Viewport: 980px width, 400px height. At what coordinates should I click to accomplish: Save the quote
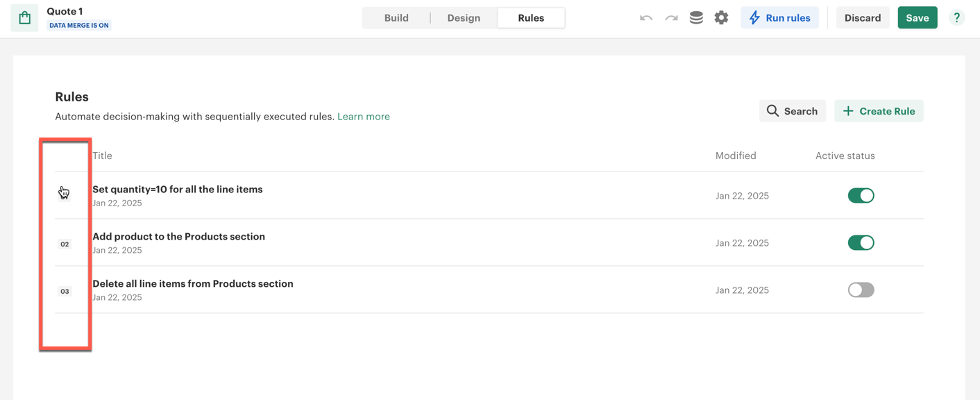pyautogui.click(x=917, y=18)
